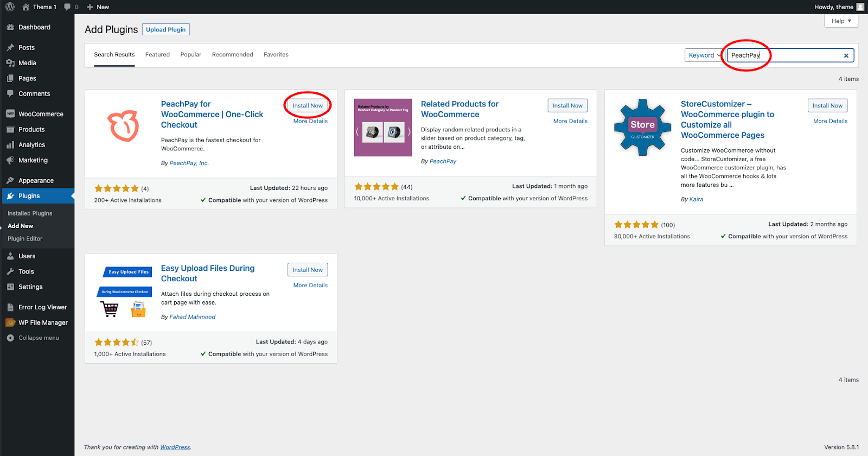868x456 pixels.
Task: Open More Details for Related Products
Action: (570, 121)
